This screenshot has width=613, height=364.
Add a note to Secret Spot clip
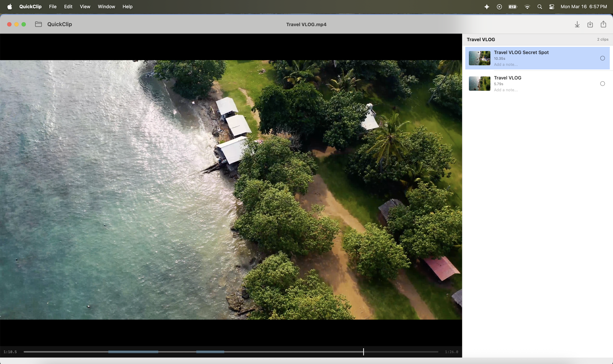(x=506, y=64)
